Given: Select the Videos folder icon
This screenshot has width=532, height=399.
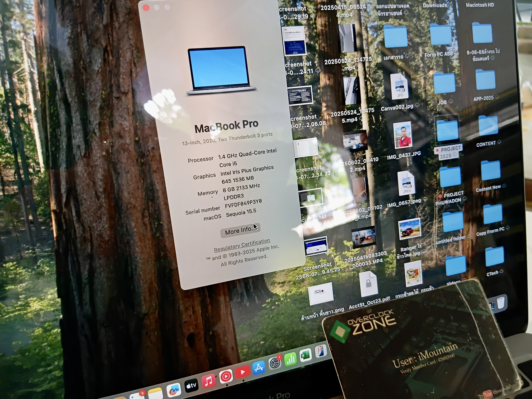Looking at the screenshot, I should tap(455, 265).
